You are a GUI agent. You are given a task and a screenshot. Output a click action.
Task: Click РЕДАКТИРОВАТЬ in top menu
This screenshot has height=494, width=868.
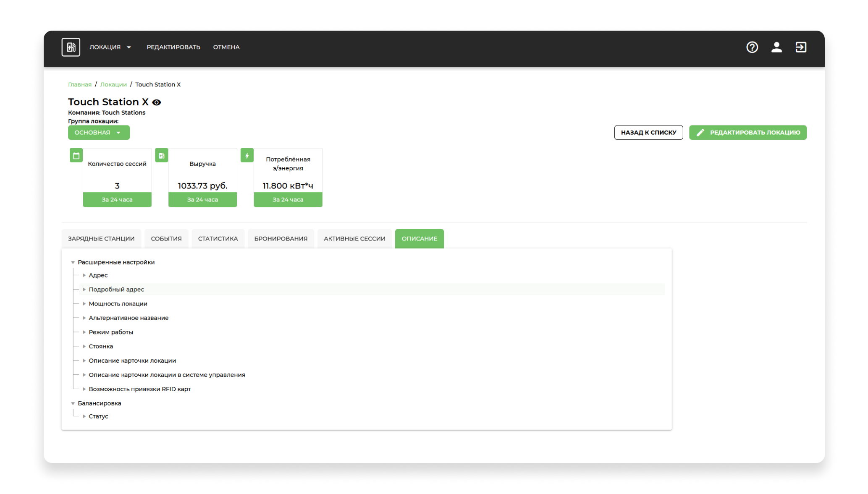tap(173, 47)
